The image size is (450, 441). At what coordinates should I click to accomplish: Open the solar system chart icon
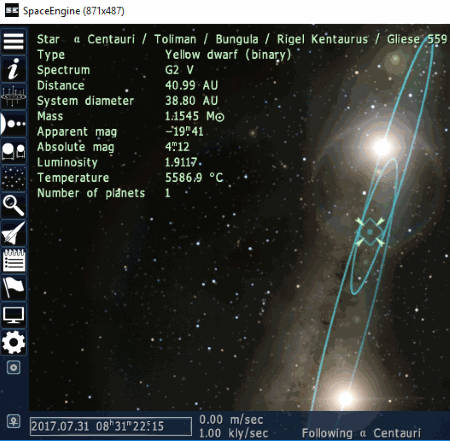point(13,97)
